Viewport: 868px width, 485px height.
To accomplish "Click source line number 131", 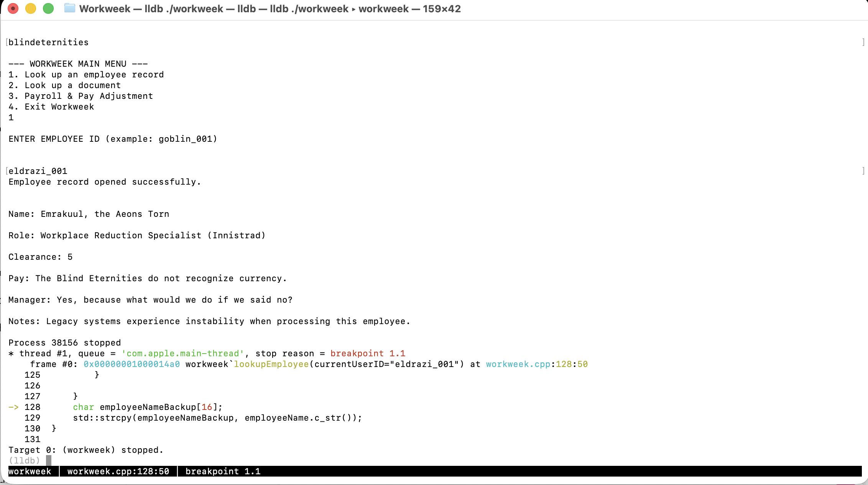I will pos(33,439).
